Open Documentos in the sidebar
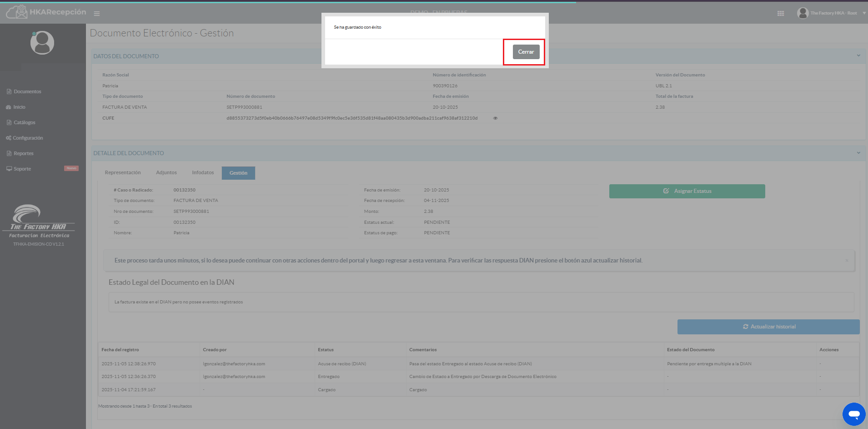Screen dimensions: 868x429 (x=27, y=91)
